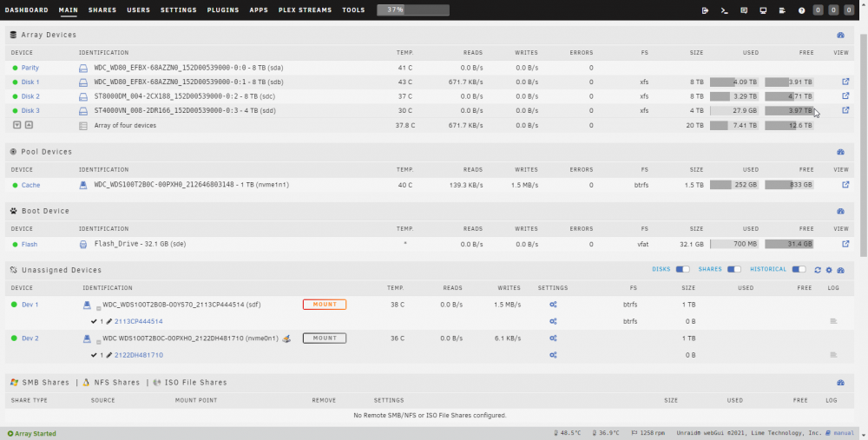Click partition link 2113CP444514
This screenshot has width=868, height=440.
(x=138, y=321)
